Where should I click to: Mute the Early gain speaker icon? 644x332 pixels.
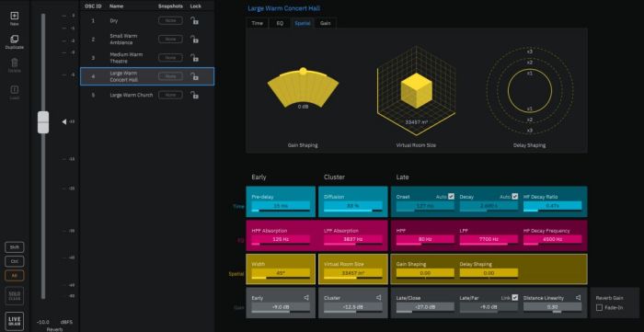(306, 298)
